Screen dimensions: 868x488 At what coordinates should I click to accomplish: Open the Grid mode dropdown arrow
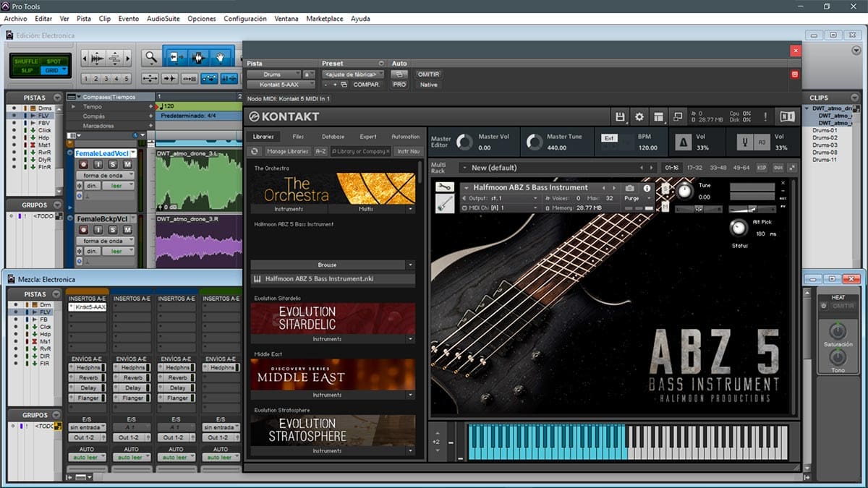(64, 70)
